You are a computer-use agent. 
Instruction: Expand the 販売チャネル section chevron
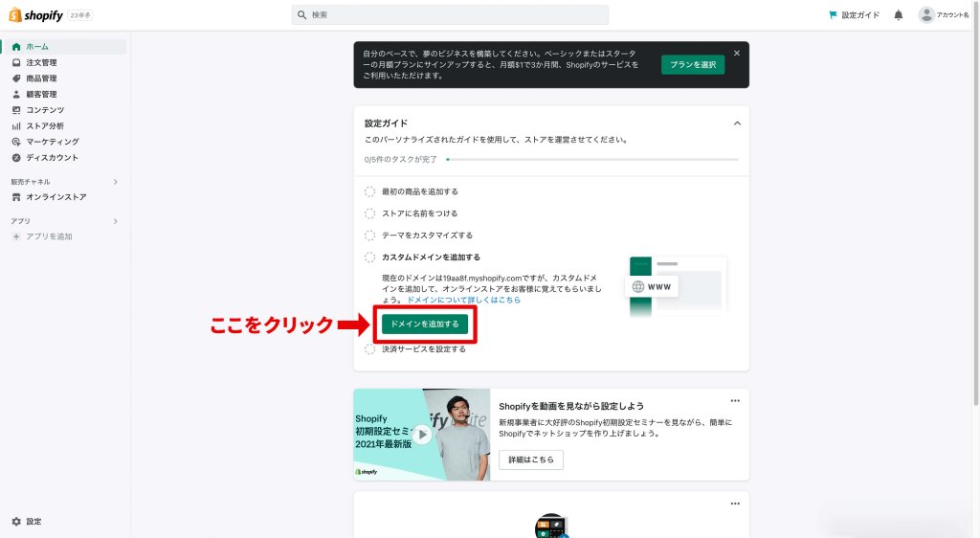point(115,182)
